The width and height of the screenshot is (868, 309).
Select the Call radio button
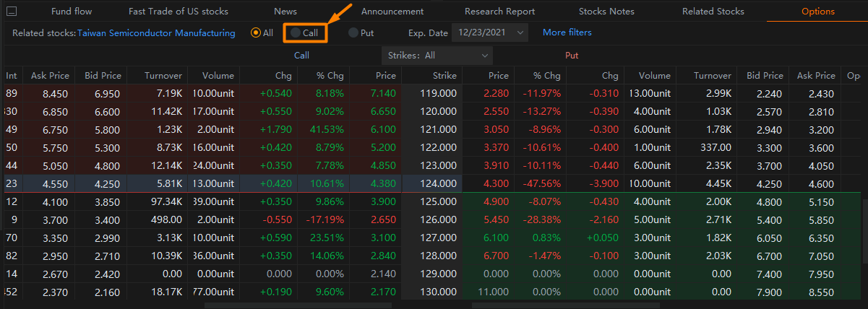(x=304, y=32)
